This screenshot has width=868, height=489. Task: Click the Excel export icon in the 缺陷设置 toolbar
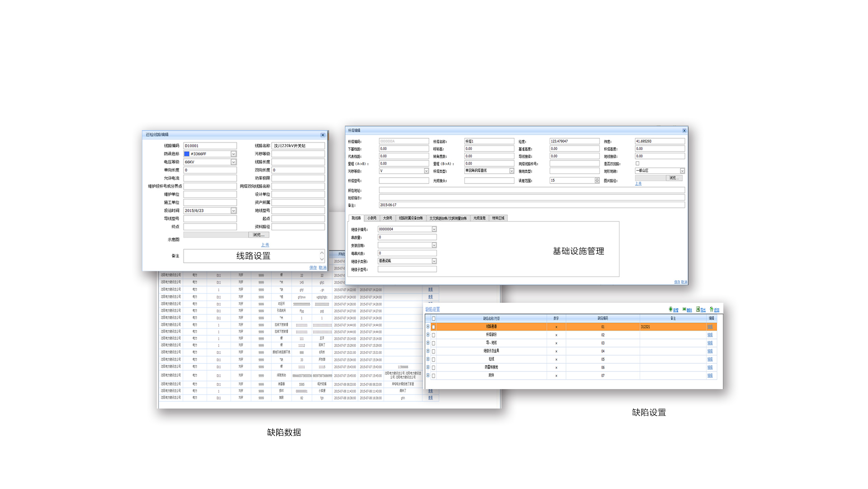click(x=698, y=310)
